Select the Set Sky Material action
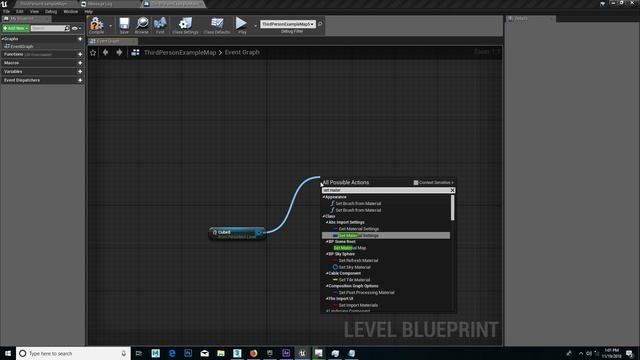 (x=354, y=267)
